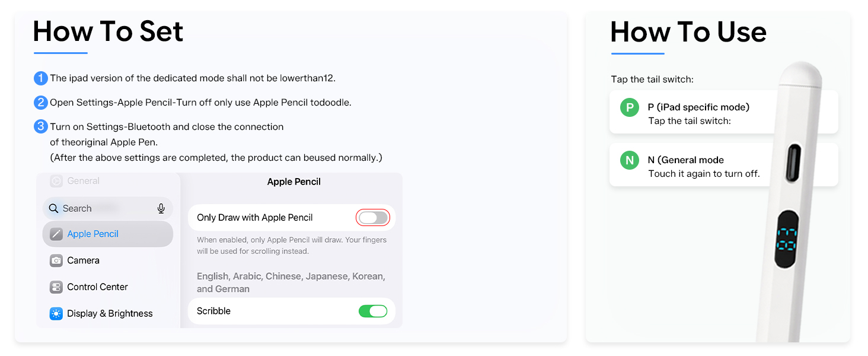Viewport: 868px width, 356px height.
Task: Click the Display & Brightness sun icon
Action: 56,314
